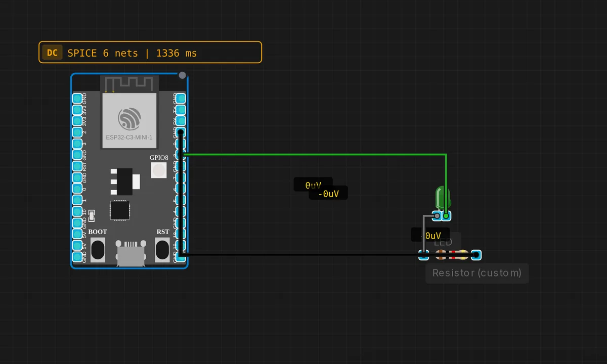Click the right-side pin labeled 4

point(181,211)
